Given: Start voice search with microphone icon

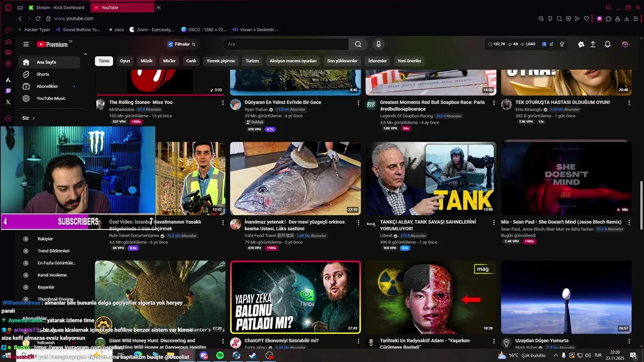Looking at the screenshot, I should pos(378,44).
